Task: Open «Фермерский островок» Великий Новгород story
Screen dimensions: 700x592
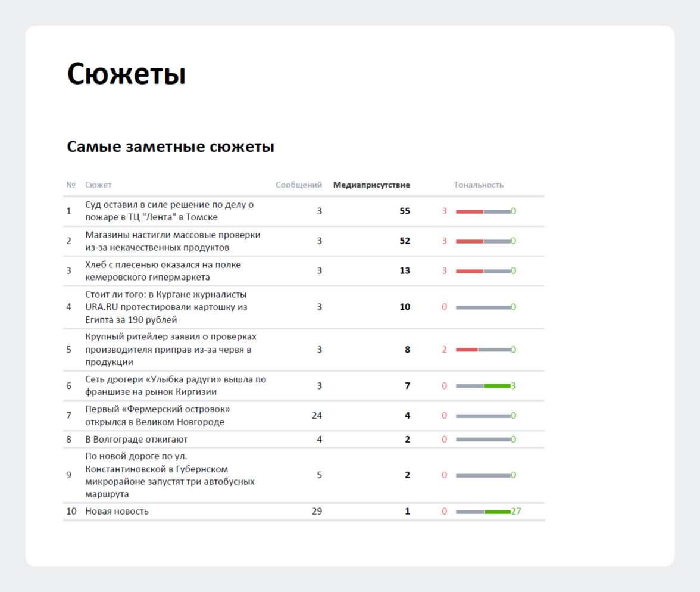Action: (x=158, y=416)
